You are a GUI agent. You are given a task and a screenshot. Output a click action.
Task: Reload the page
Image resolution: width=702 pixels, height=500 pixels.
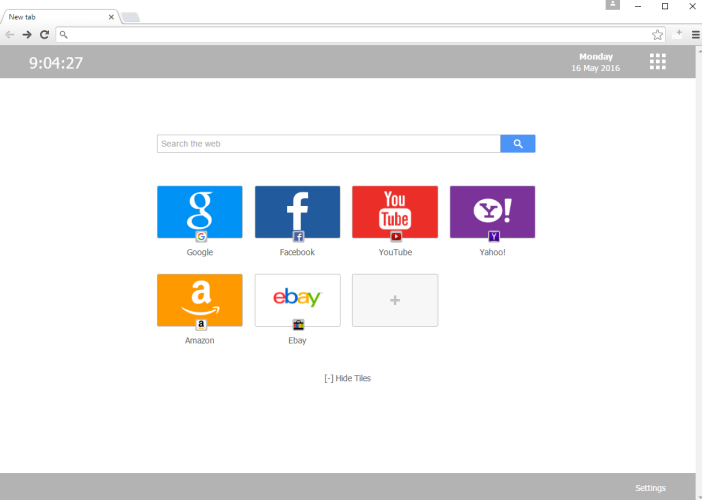pos(44,34)
